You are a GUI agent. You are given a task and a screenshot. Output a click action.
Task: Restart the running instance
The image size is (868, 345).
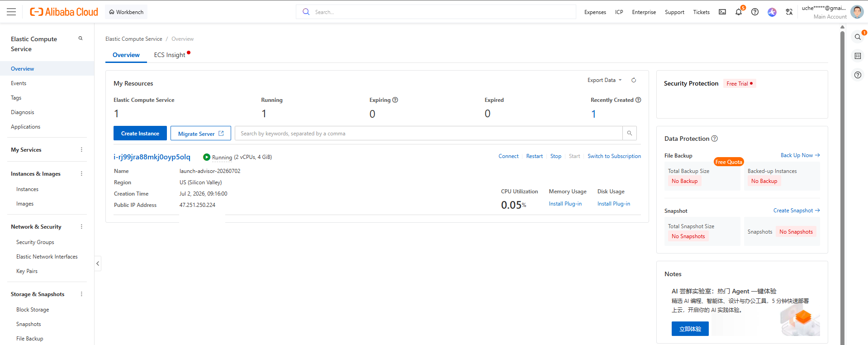click(x=534, y=156)
